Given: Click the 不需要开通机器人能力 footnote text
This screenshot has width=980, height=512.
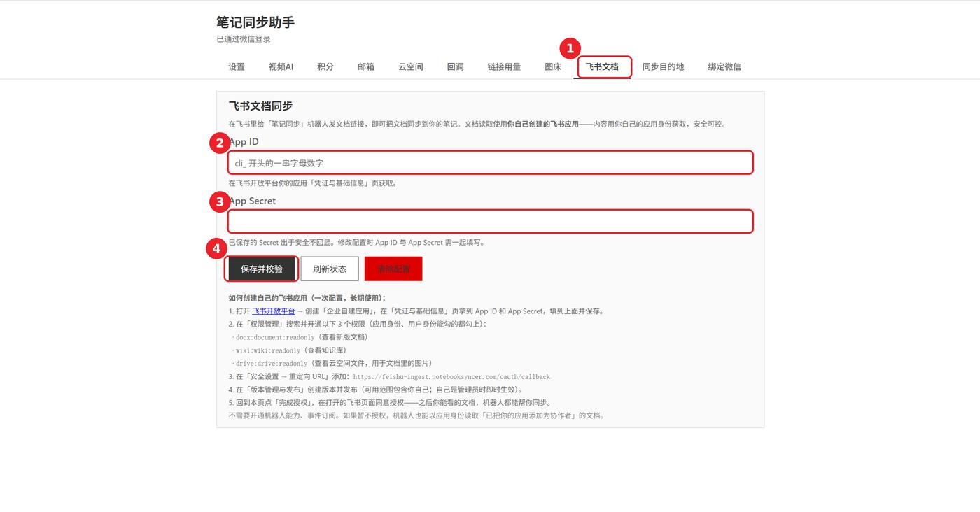Looking at the screenshot, I should (416, 415).
